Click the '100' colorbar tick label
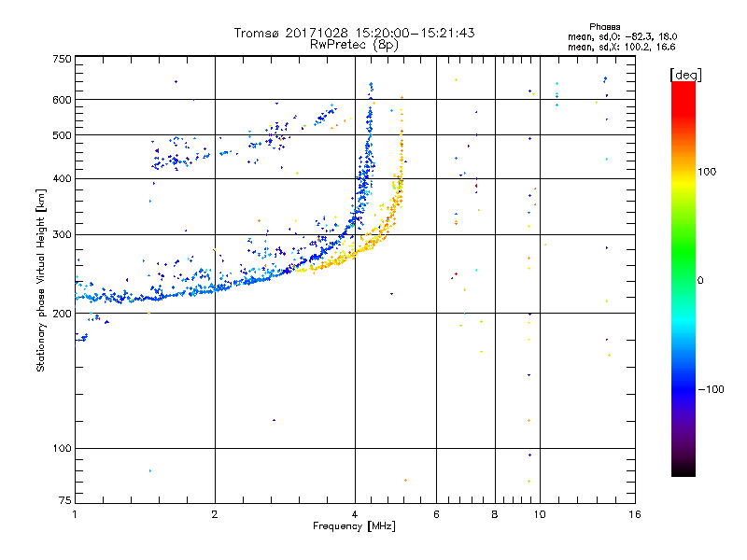Image resolution: width=747 pixels, height=560 pixels. pos(707,172)
